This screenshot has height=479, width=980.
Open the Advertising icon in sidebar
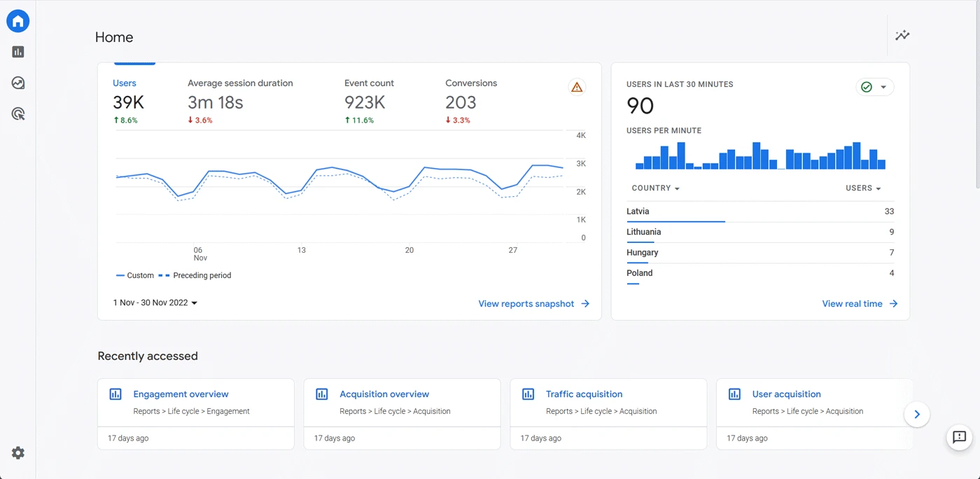pos(18,113)
